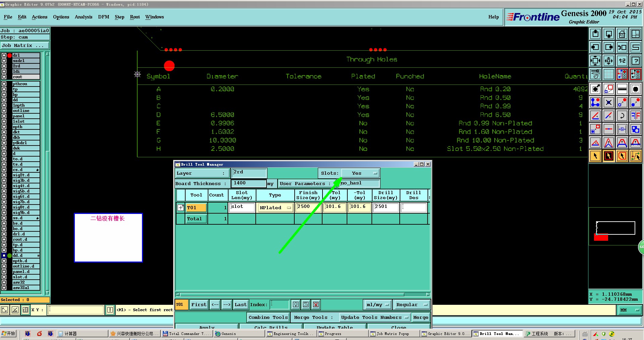
Task: Click the octagon pad highlight icon
Action: 635,89
